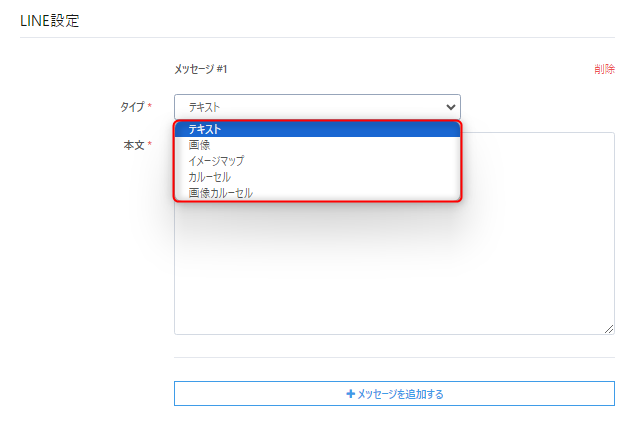The image size is (629, 425).
Task: Click the LINE設定 heading
Action: [x=50, y=18]
